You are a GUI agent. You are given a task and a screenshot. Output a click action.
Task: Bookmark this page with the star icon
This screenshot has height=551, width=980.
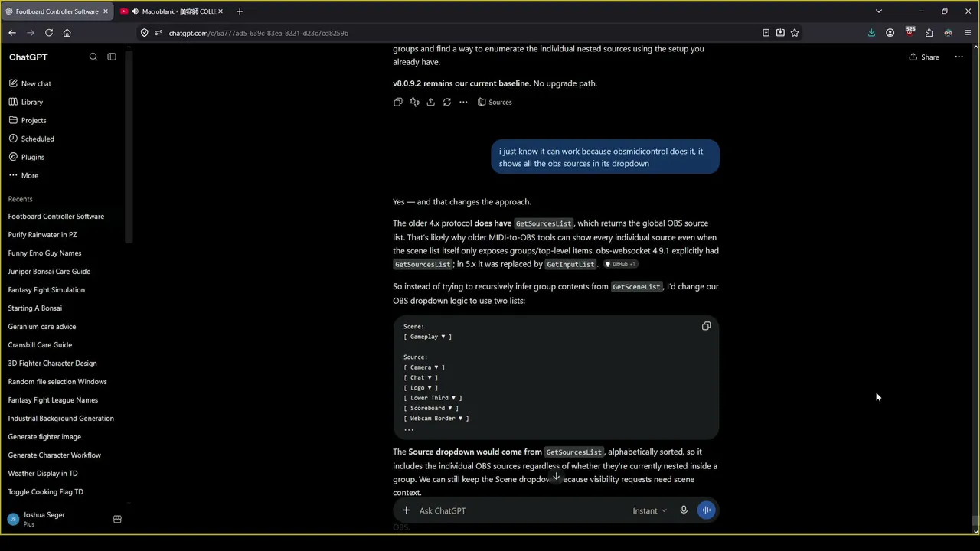click(x=795, y=33)
